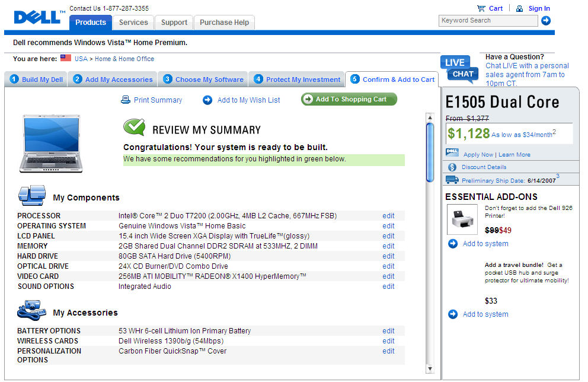Edit the VIDEO CARD option
588x382 pixels.
tap(388, 276)
